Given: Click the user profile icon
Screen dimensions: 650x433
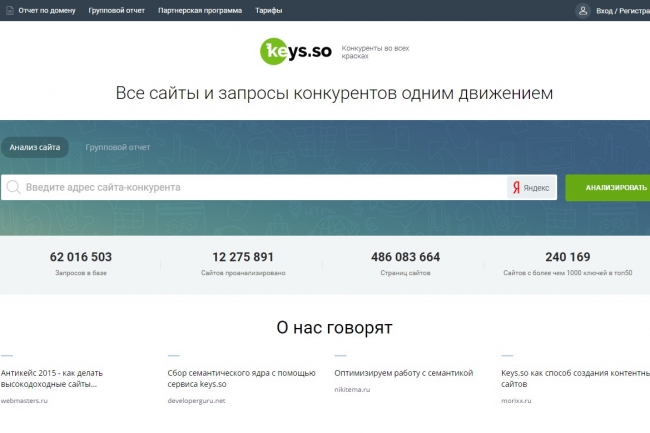Looking at the screenshot, I should tap(582, 10).
